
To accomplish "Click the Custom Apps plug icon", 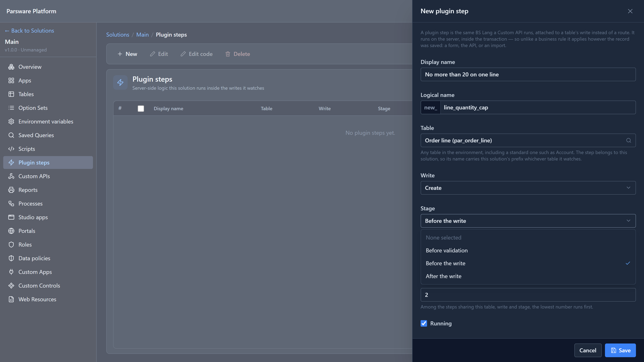I will (11, 272).
